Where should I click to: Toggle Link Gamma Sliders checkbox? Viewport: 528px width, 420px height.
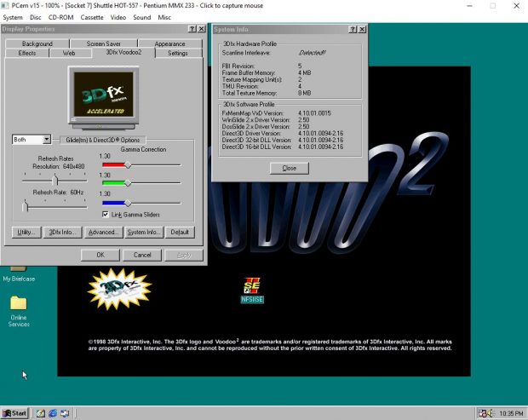point(106,214)
